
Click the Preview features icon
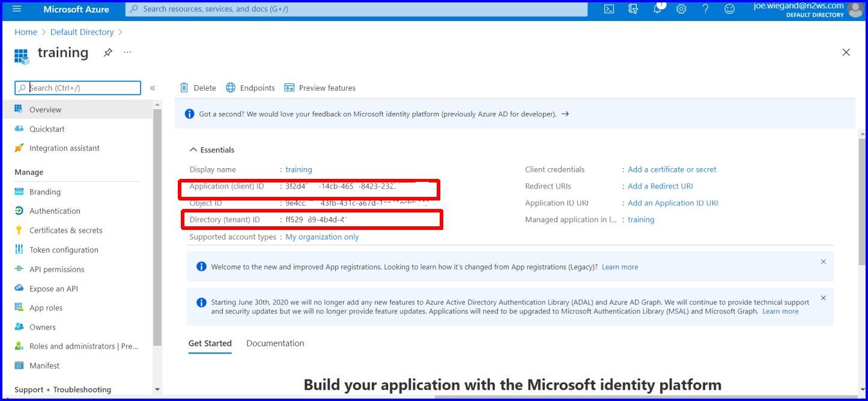pyautogui.click(x=290, y=88)
